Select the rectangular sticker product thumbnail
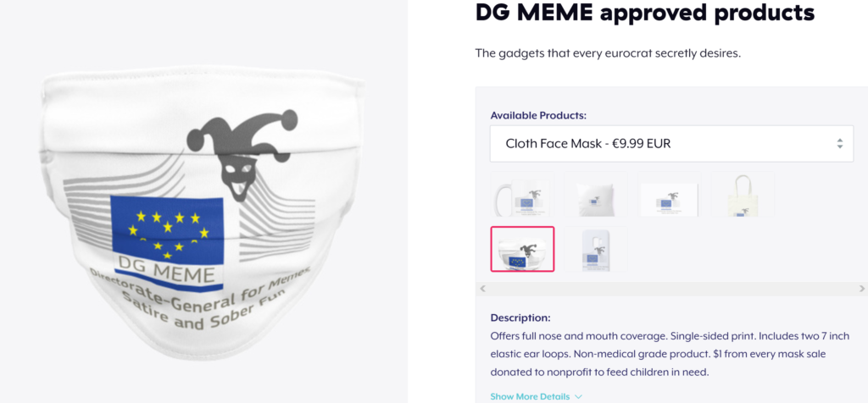 pos(670,194)
